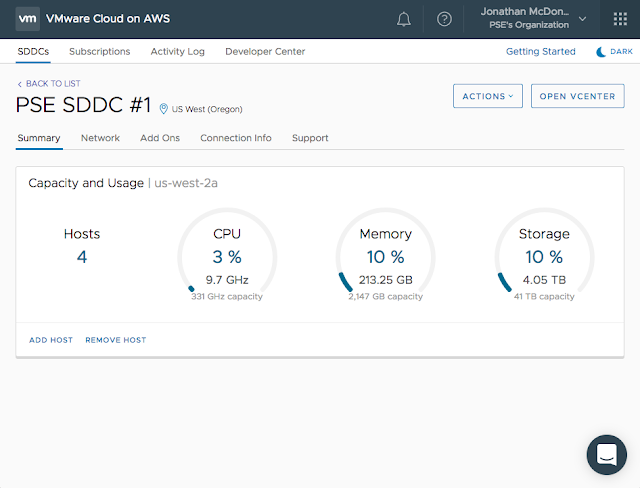Open the chat support bubble
640x488 pixels.
pyautogui.click(x=606, y=455)
